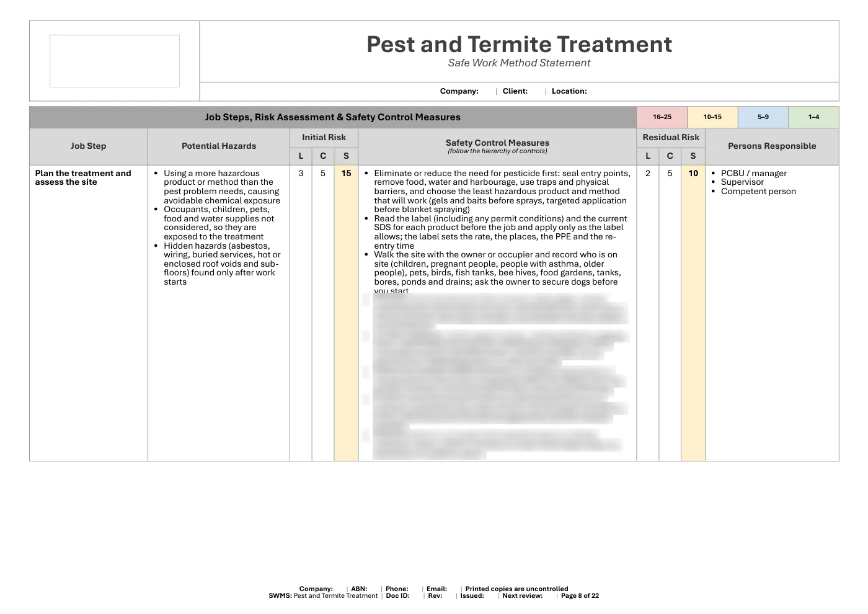
Task: Click the hazard bullet starting "Hidden hazards (asbestos"
Action: coord(222,264)
